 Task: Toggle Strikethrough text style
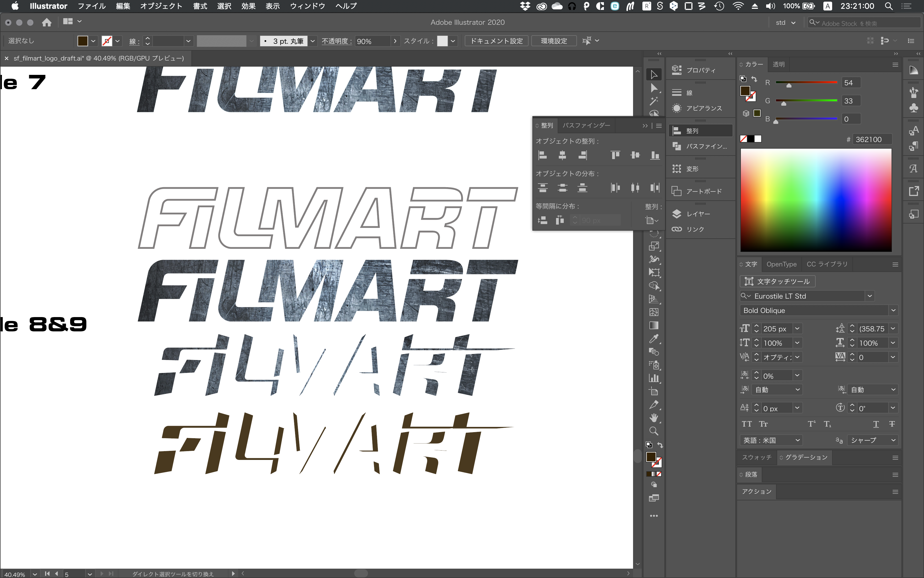[x=892, y=424]
